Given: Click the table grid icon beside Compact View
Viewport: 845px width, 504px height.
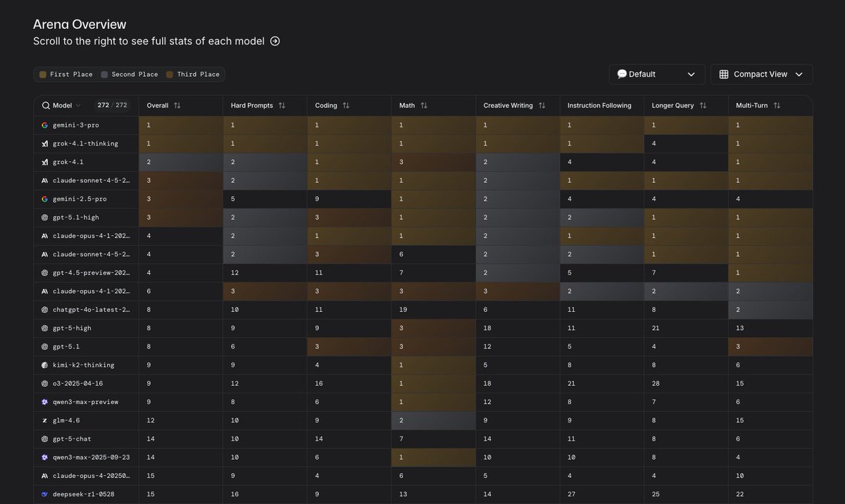Looking at the screenshot, I should (724, 75).
